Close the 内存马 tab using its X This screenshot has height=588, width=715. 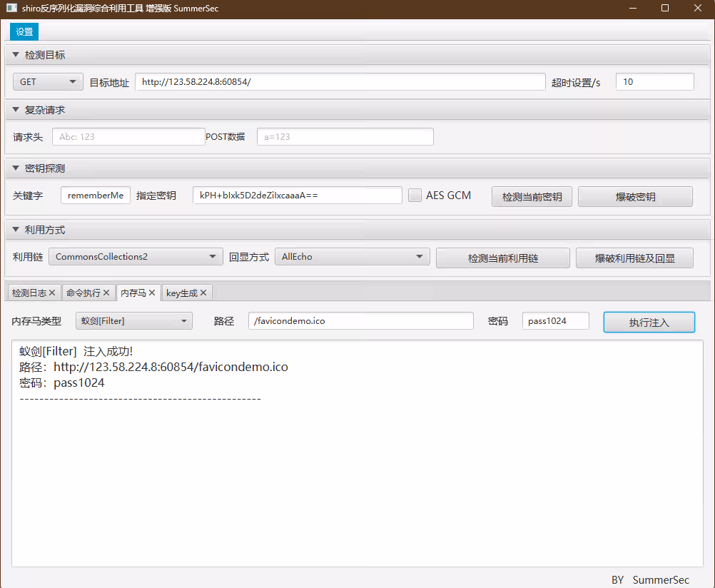(x=152, y=293)
